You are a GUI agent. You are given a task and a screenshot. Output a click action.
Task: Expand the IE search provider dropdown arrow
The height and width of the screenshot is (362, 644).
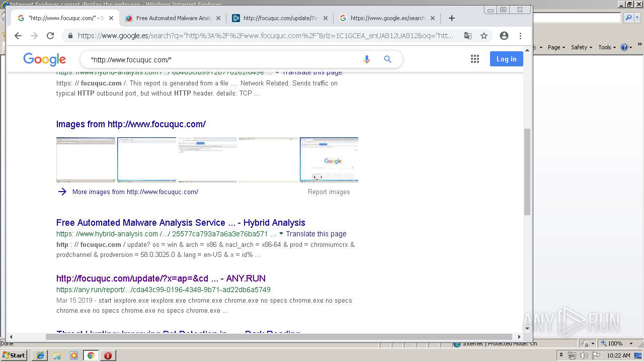(636, 18)
